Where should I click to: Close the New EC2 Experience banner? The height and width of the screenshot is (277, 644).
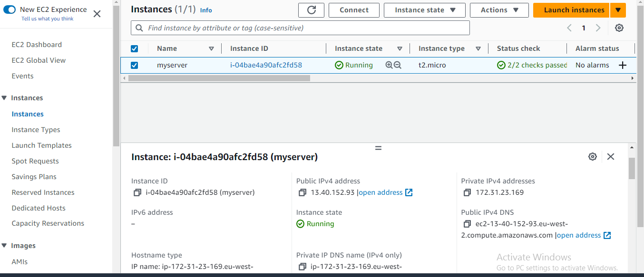click(97, 14)
